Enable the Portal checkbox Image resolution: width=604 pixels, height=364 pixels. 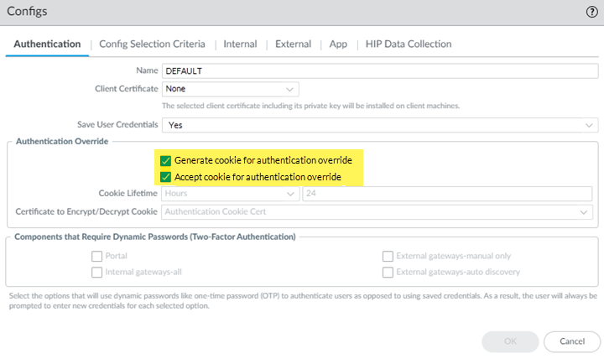click(97, 256)
